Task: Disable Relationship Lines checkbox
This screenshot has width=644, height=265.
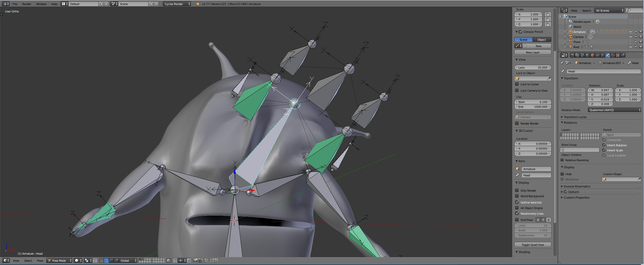Action: pyautogui.click(x=517, y=213)
